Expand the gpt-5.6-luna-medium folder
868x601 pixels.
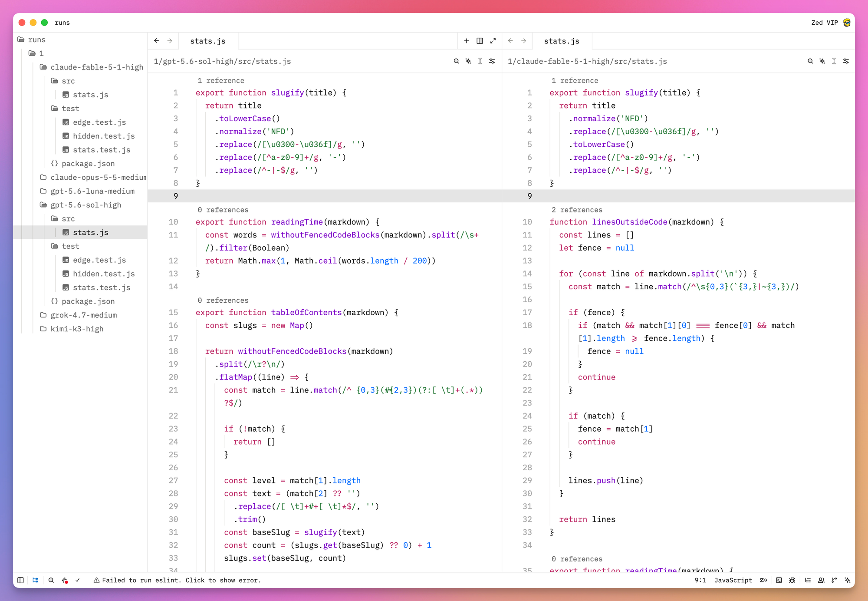pyautogui.click(x=87, y=191)
